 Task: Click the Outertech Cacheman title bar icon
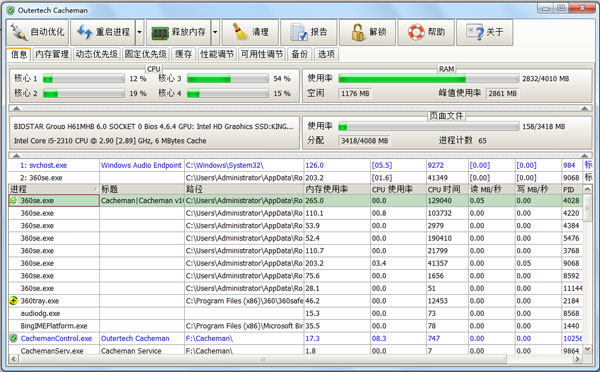point(11,10)
